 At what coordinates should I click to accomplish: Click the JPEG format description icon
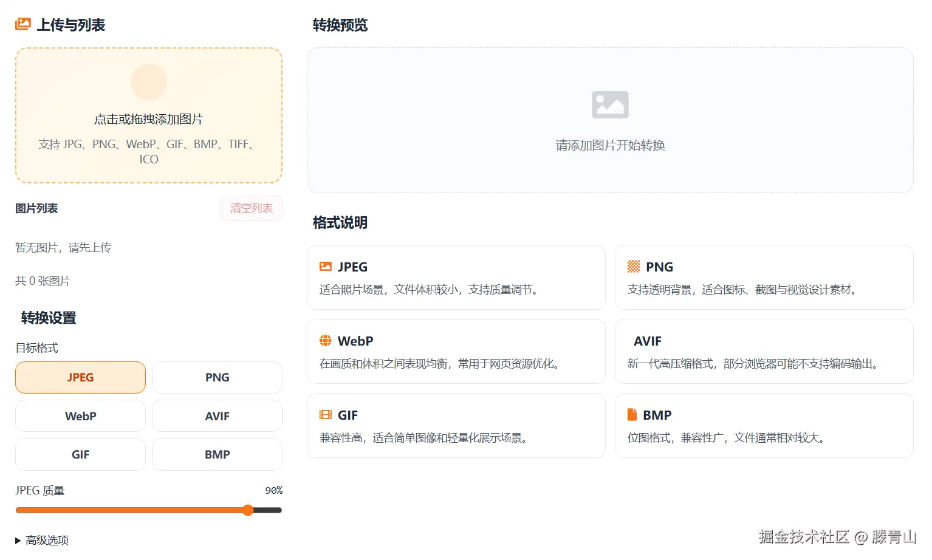click(x=326, y=266)
